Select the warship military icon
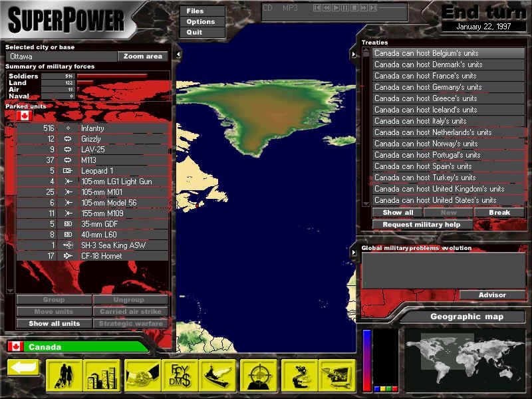532x399 pixels. [x=219, y=376]
